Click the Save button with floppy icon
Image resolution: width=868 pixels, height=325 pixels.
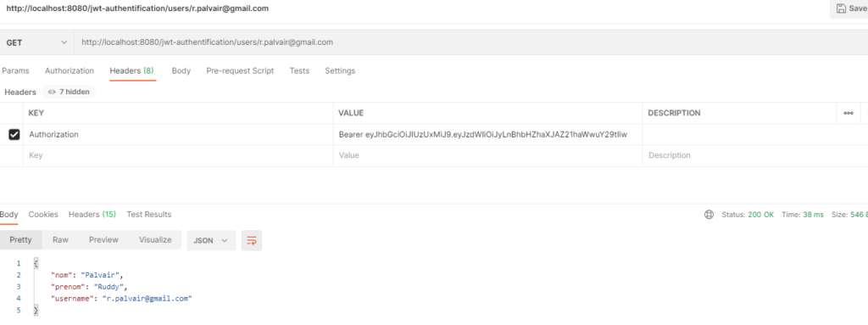(x=849, y=8)
